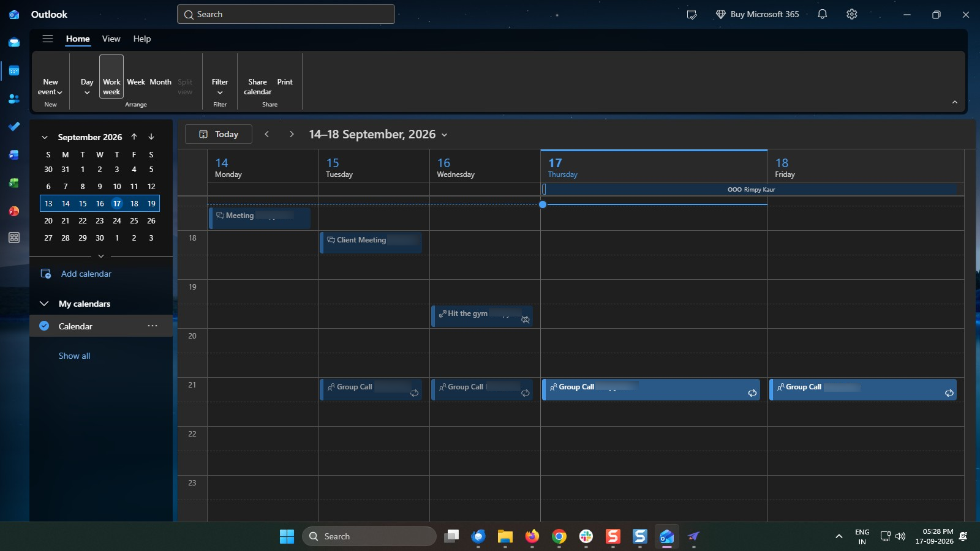This screenshot has width=980, height=551.
Task: Open Calendar from the left app rail
Action: 14,71
